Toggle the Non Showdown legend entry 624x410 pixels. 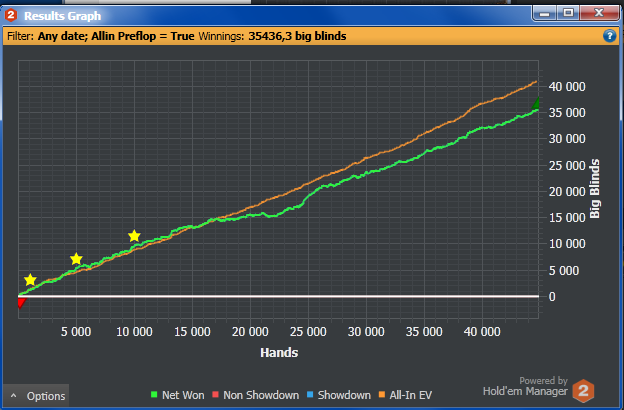pos(255,395)
